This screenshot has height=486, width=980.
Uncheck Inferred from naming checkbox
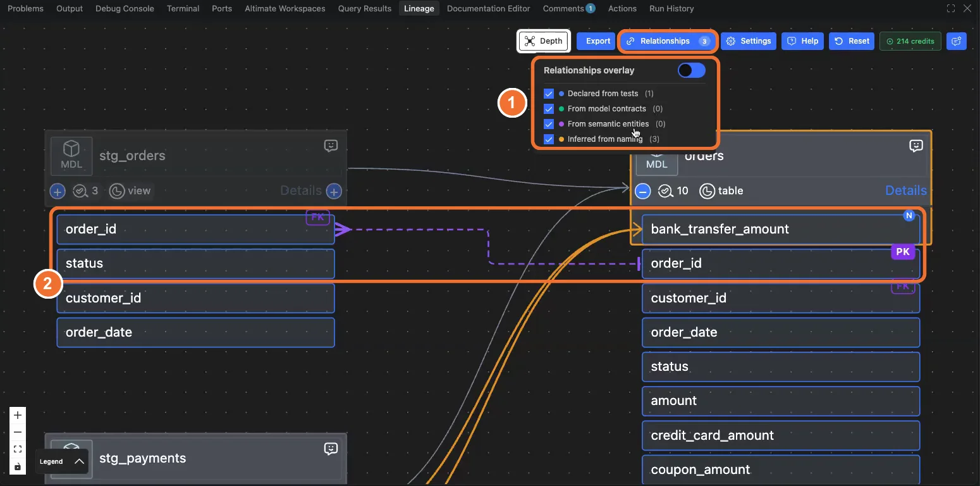549,139
